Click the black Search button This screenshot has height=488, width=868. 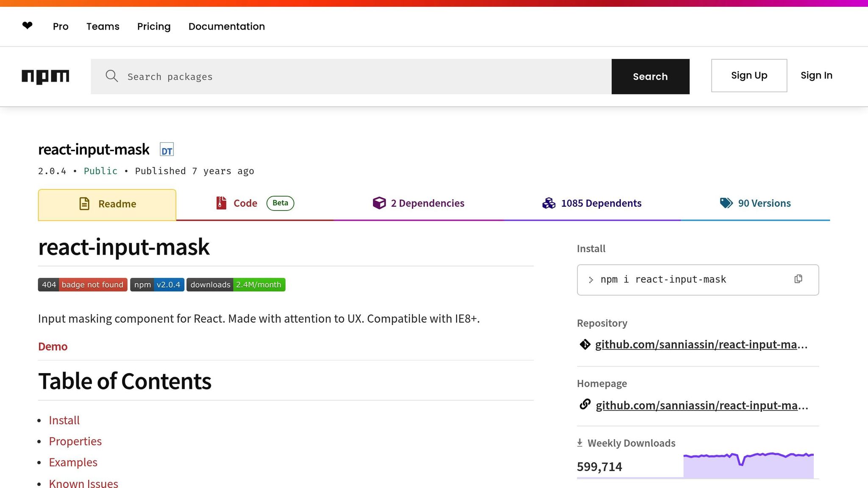pyautogui.click(x=650, y=77)
